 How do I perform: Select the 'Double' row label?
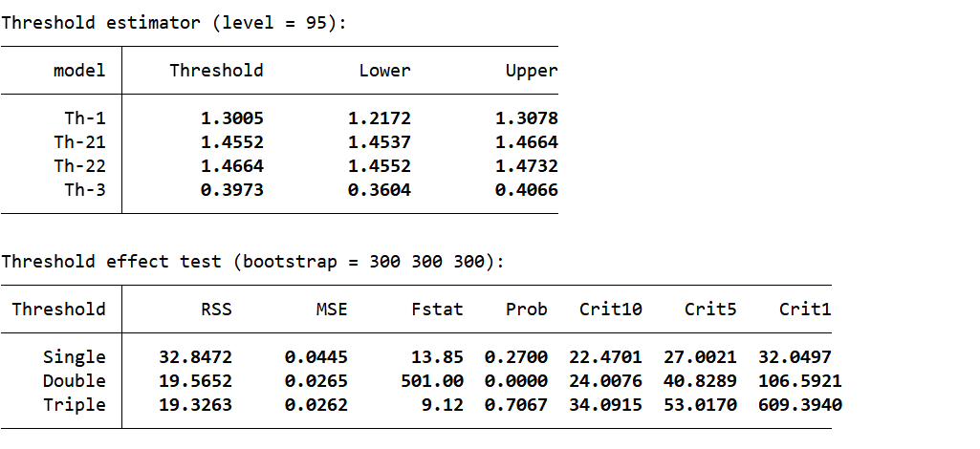pos(75,380)
